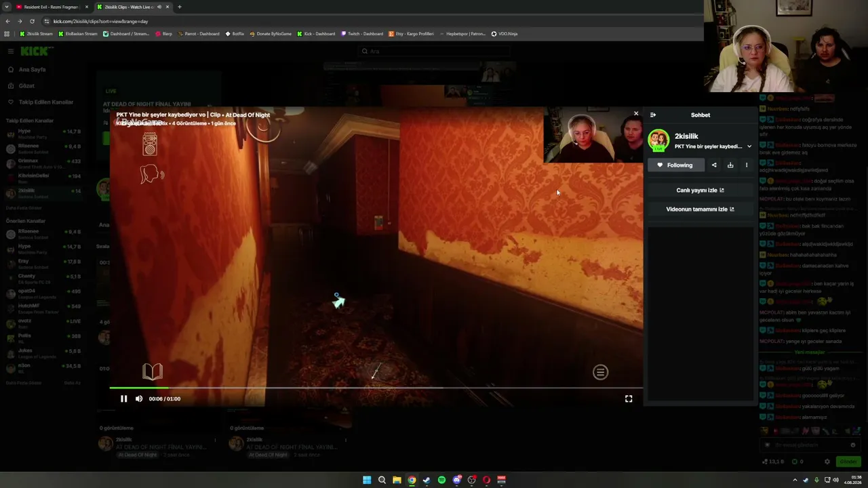Click the Kick search field
The width and height of the screenshot is (868, 488).
click(x=435, y=52)
